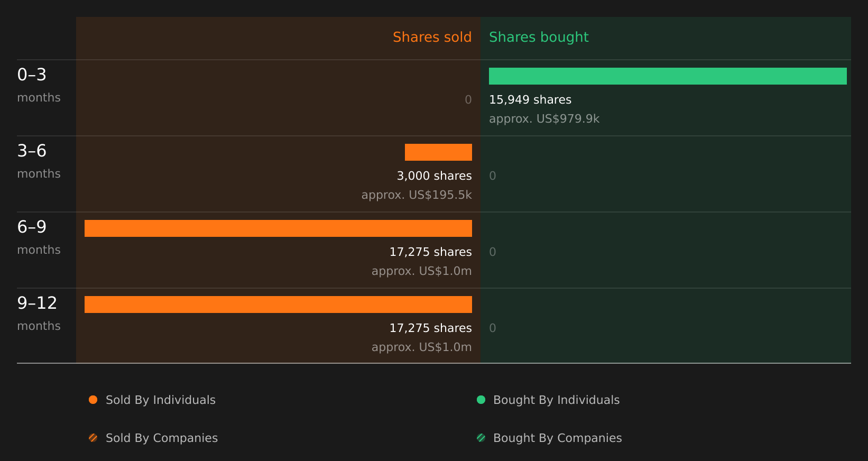This screenshot has width=868, height=461.
Task: Click the 0–3 months row label
Action: [x=39, y=85]
